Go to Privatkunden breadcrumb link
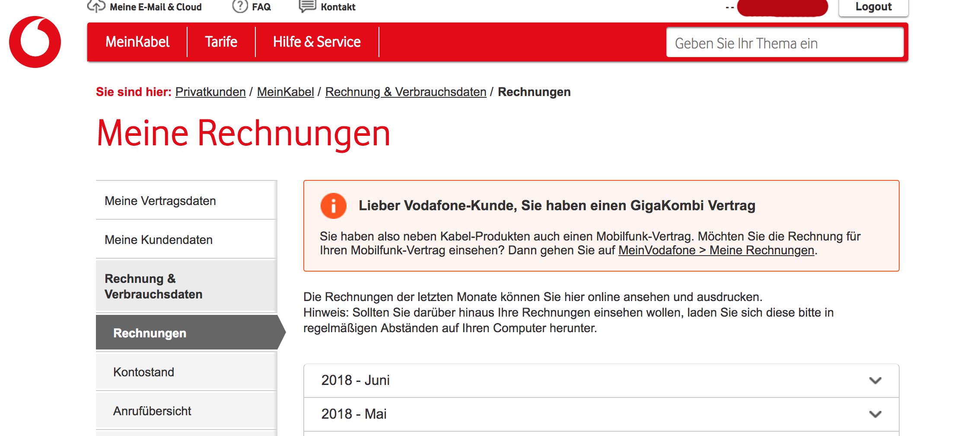Image resolution: width=980 pixels, height=436 pixels. point(210,92)
